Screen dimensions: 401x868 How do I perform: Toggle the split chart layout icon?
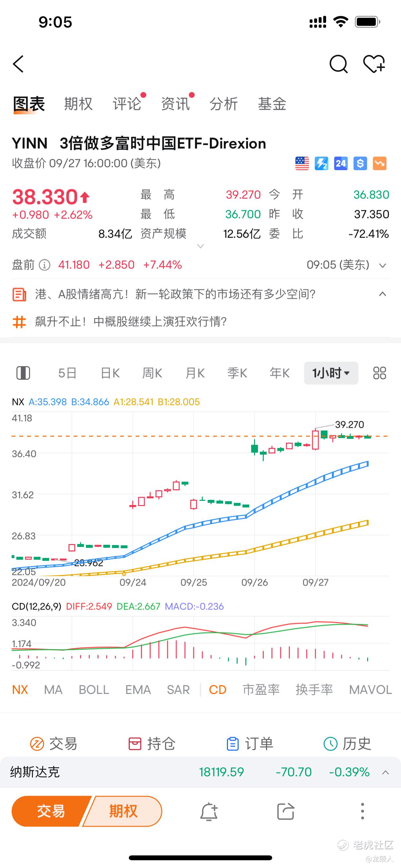23,373
